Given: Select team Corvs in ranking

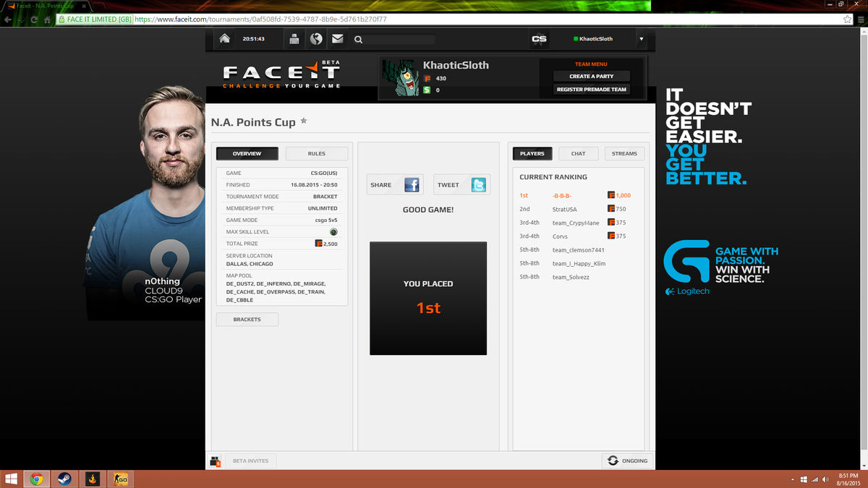Looking at the screenshot, I should [x=561, y=236].
